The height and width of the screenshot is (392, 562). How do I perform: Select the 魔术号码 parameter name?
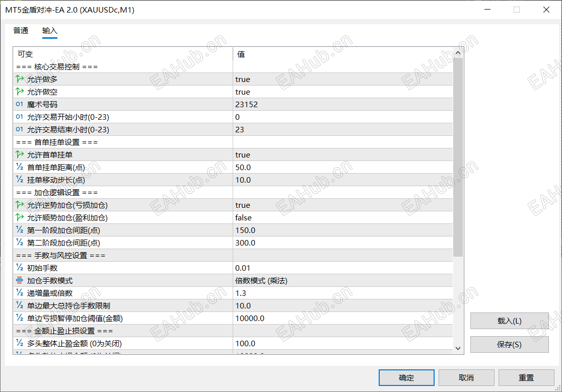click(42, 105)
